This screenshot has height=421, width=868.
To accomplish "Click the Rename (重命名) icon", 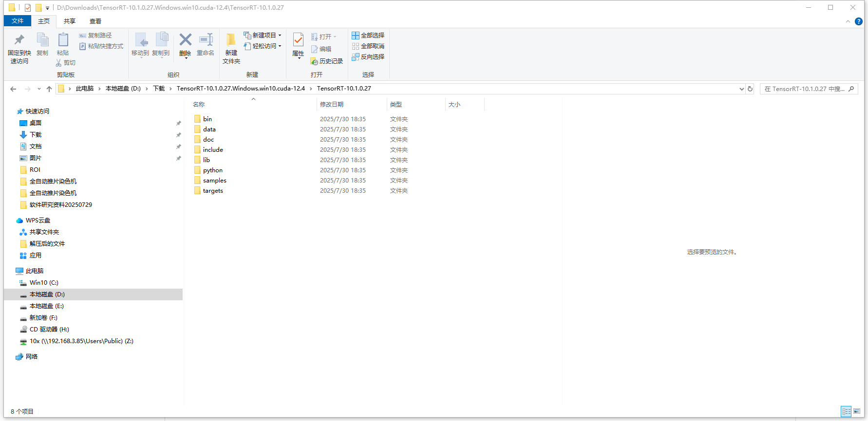I will tap(206, 40).
